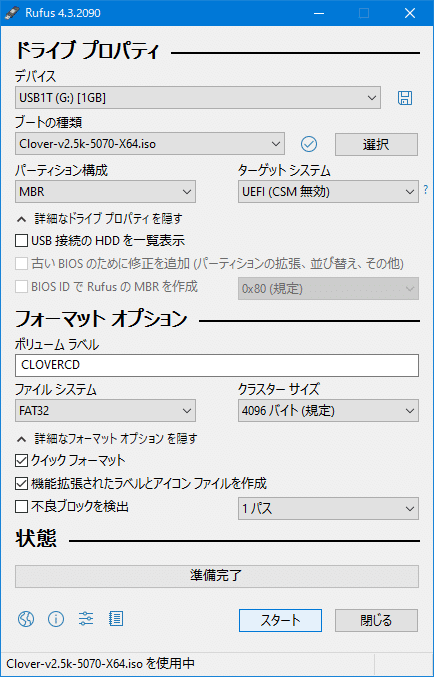Click the target system help question mark

point(426,190)
